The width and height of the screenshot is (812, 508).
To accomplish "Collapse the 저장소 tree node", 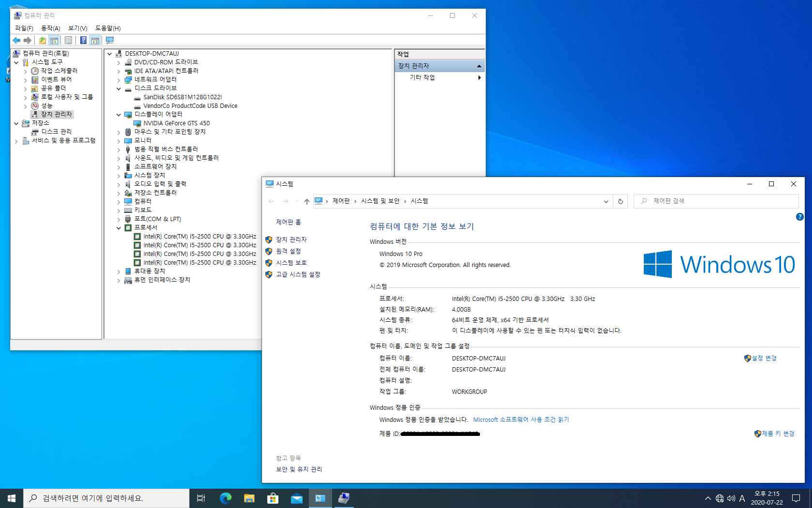I will pyautogui.click(x=16, y=123).
